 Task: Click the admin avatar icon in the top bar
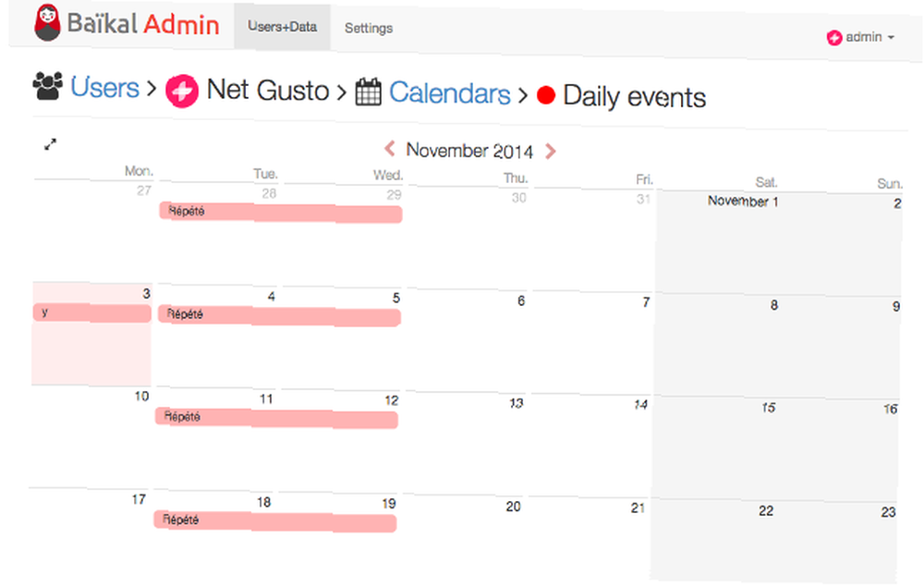(834, 38)
